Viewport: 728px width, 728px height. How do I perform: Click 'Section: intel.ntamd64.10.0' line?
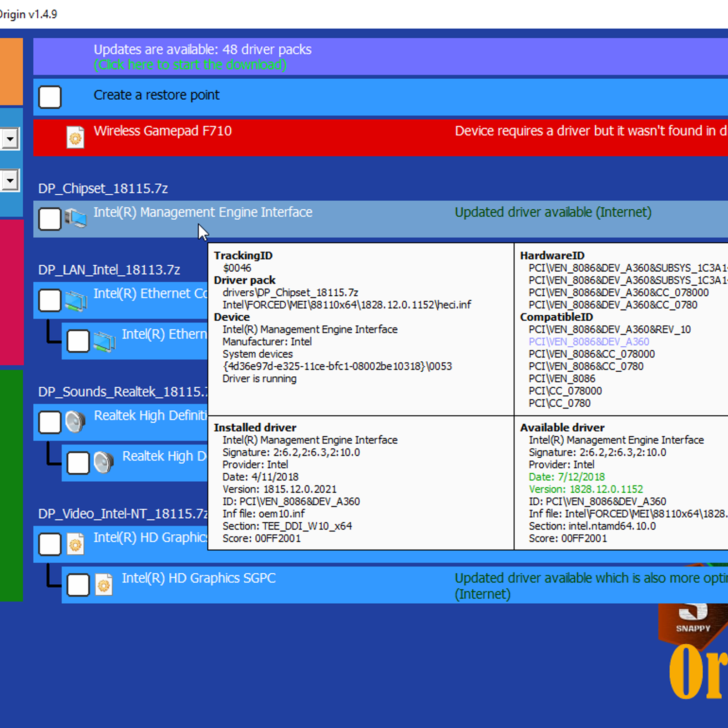pyautogui.click(x=592, y=526)
